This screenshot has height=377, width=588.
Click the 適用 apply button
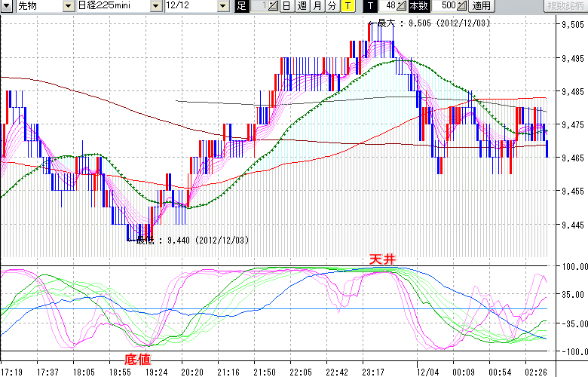pos(481,6)
